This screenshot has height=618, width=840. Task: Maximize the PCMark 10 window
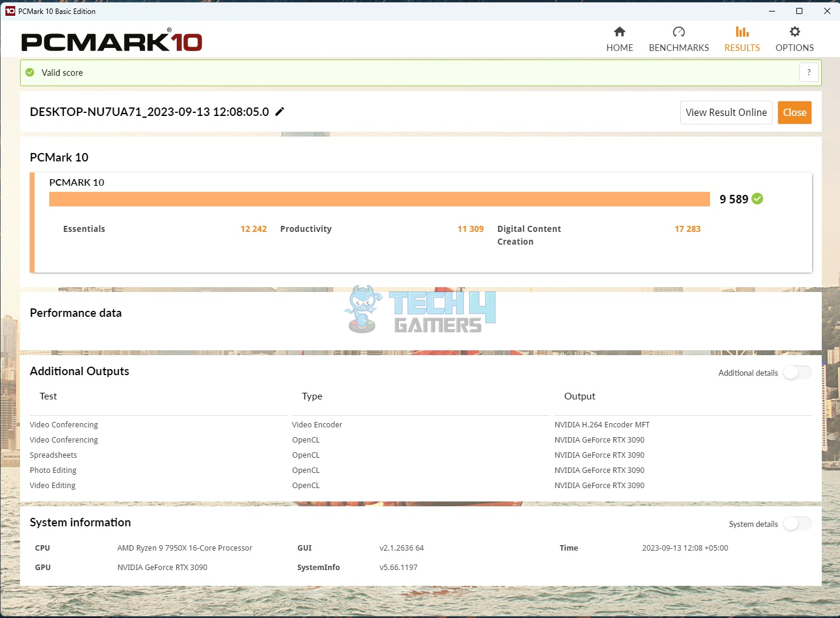click(x=799, y=11)
